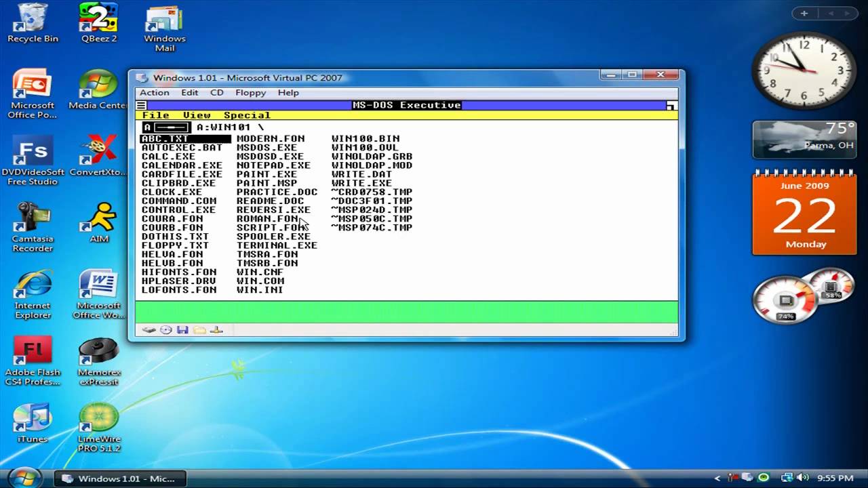Select ABC.TXT in file list
This screenshot has width=868, height=488.
(x=186, y=139)
